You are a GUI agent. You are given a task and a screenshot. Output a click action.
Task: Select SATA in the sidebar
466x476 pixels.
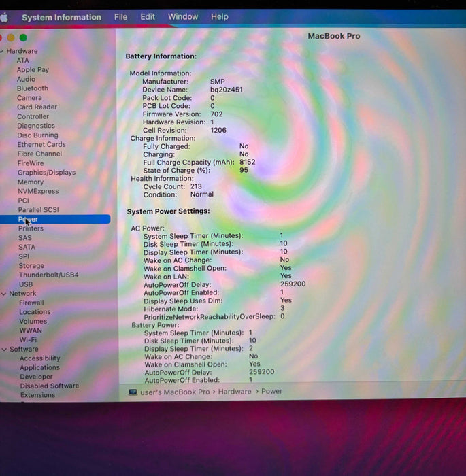[x=27, y=247]
